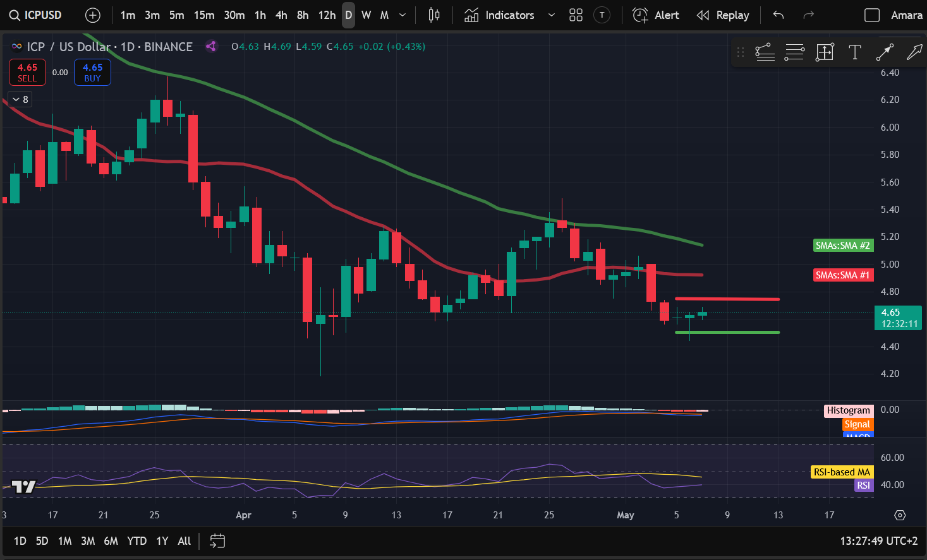
Task: Click the TradingView logo
Action: point(24,487)
